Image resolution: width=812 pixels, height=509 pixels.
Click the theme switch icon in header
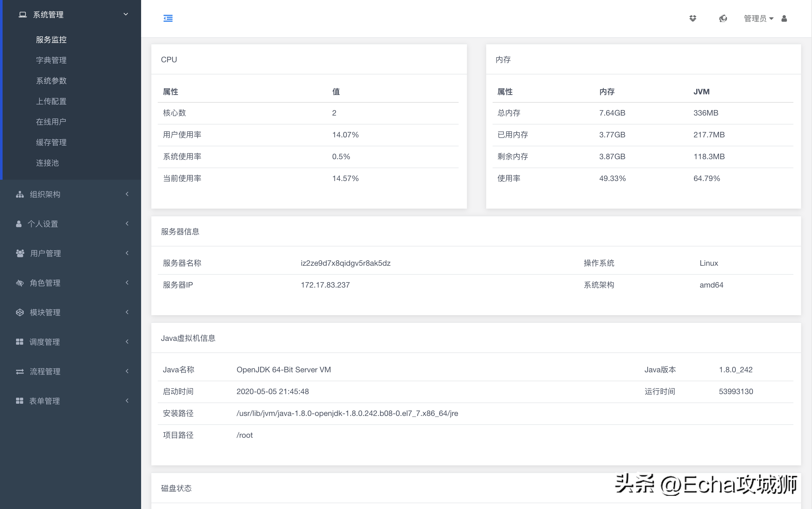pos(723,18)
